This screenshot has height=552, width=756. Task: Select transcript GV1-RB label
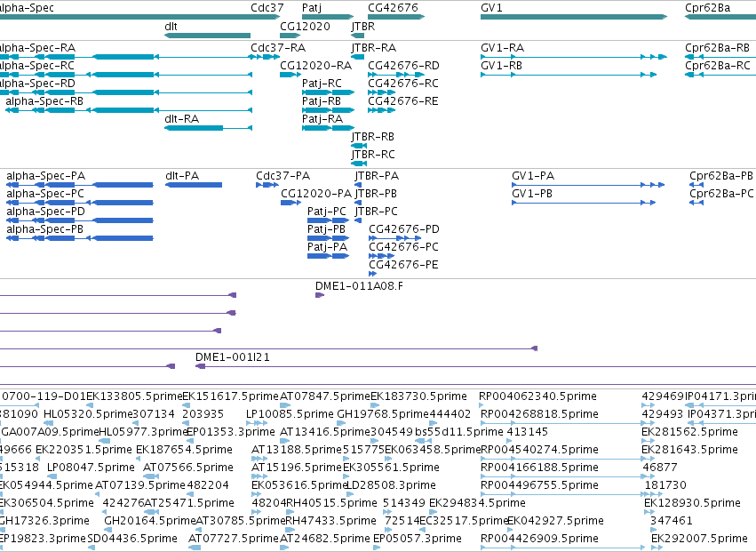(501, 65)
